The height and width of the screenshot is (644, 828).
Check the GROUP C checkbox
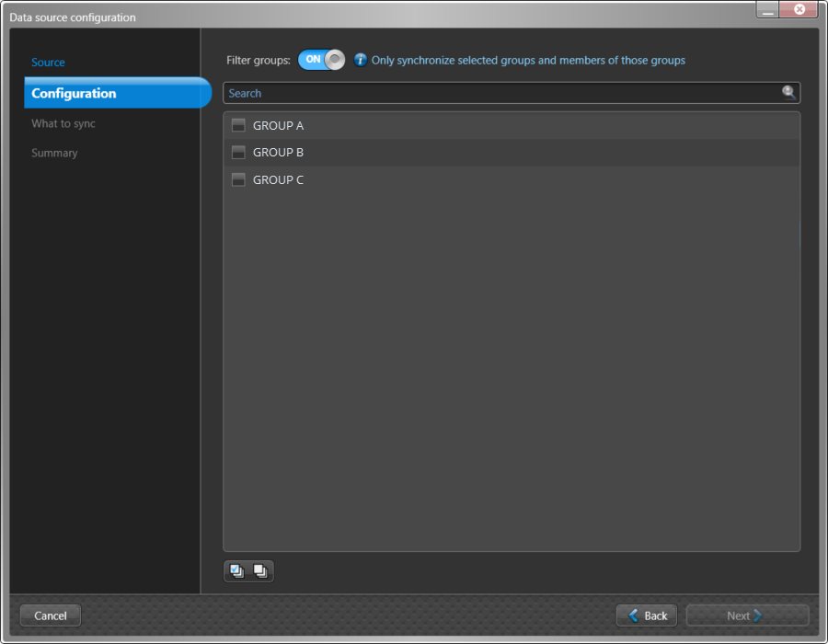tap(238, 179)
